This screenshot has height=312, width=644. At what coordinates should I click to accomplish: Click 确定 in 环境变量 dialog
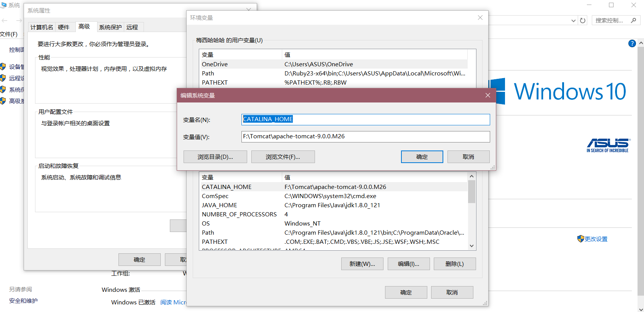406,292
